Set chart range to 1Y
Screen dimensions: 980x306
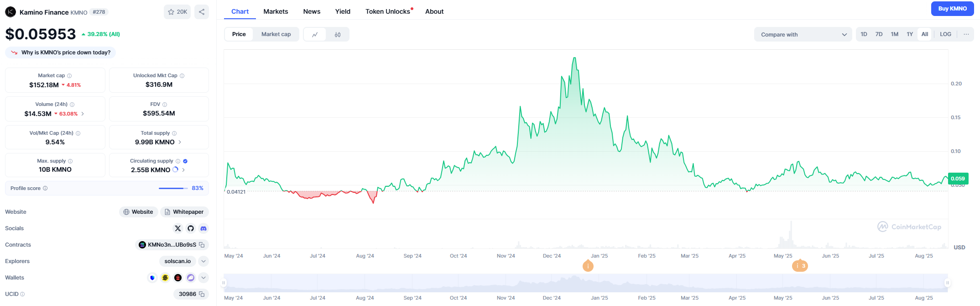click(910, 34)
